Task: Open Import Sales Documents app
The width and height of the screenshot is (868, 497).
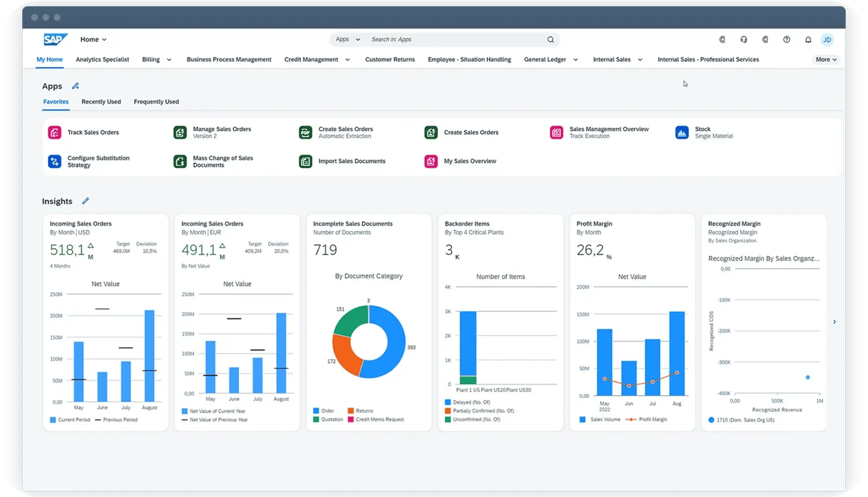Action: (351, 161)
